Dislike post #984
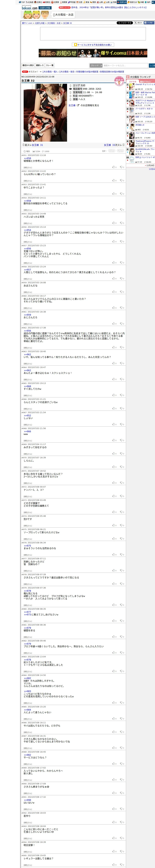Viewport: 155px width, 868px height. coord(122,703)
